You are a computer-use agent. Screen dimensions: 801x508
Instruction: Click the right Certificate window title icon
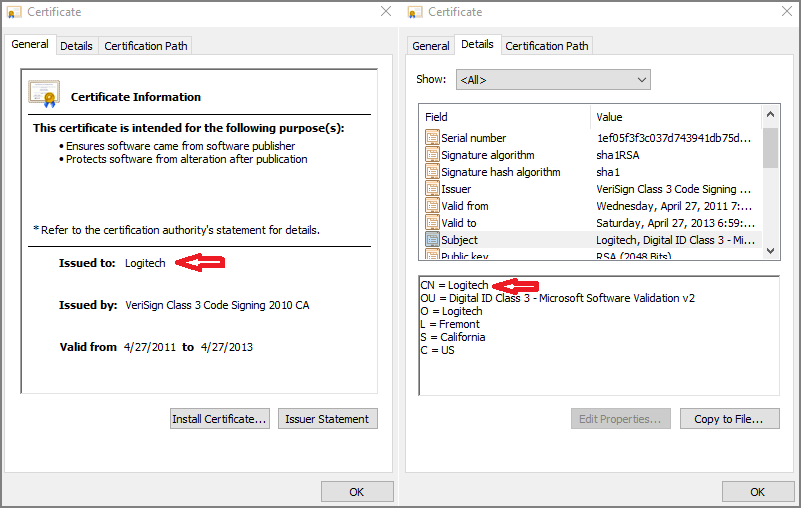[415, 12]
